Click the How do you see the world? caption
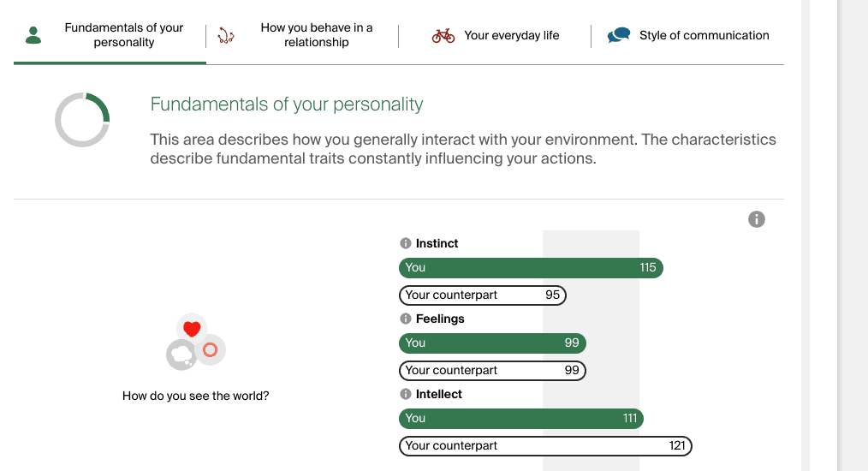Viewport: 868px width, 471px height. point(195,396)
